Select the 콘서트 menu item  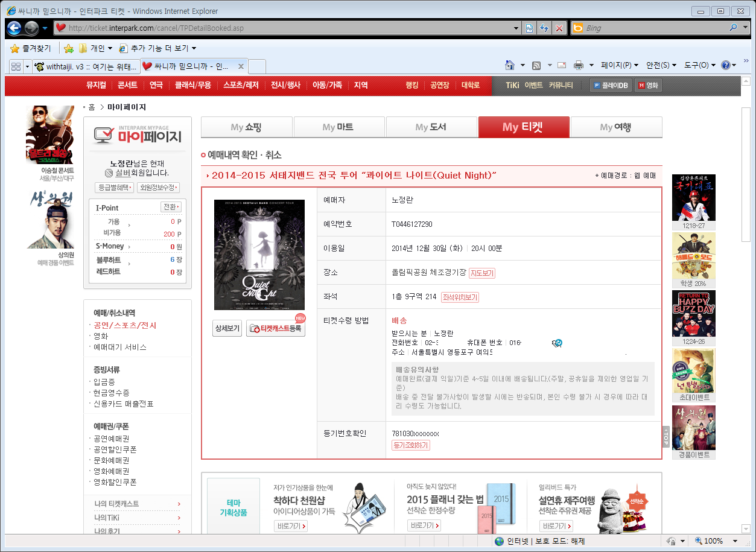pos(127,86)
